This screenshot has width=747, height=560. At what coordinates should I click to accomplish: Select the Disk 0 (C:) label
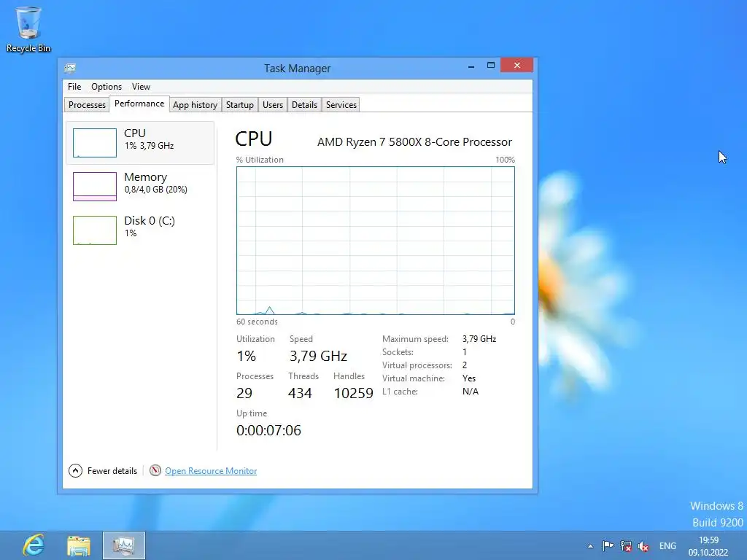[150, 221]
